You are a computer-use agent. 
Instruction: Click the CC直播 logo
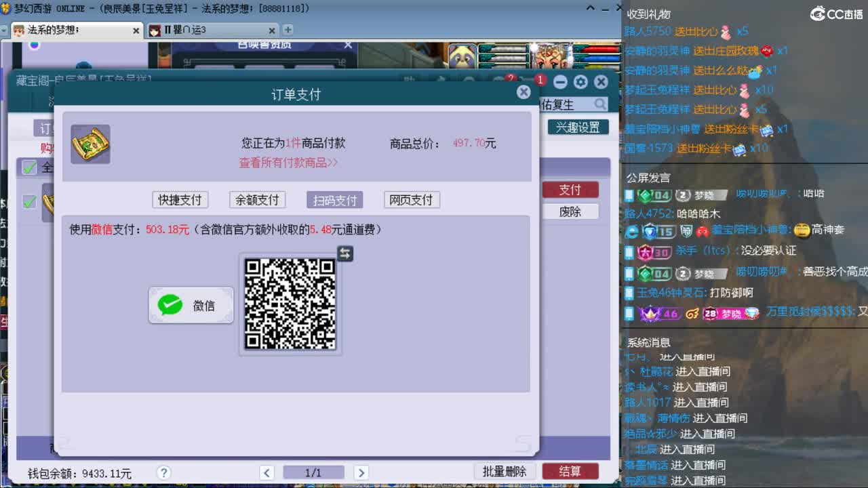click(x=836, y=14)
